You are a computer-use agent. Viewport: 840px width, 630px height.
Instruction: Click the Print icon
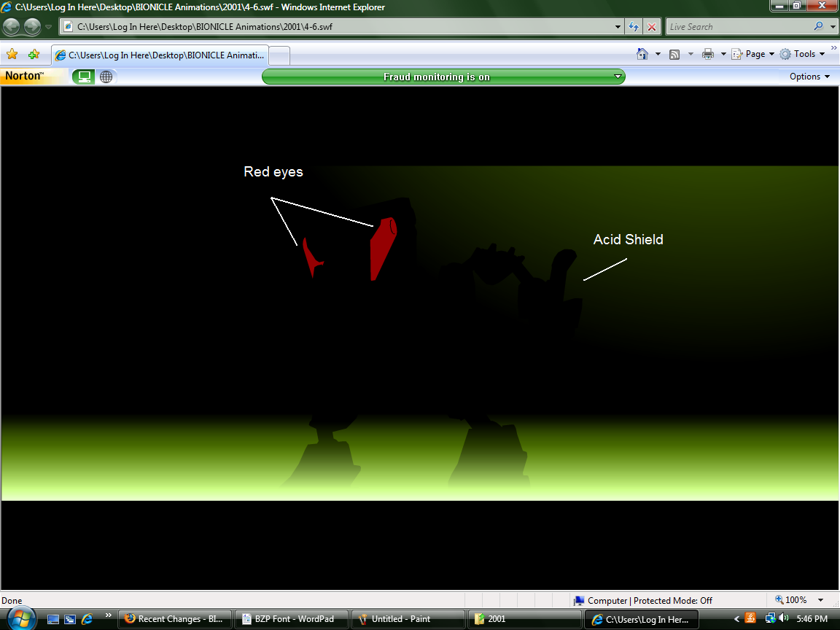tap(708, 54)
